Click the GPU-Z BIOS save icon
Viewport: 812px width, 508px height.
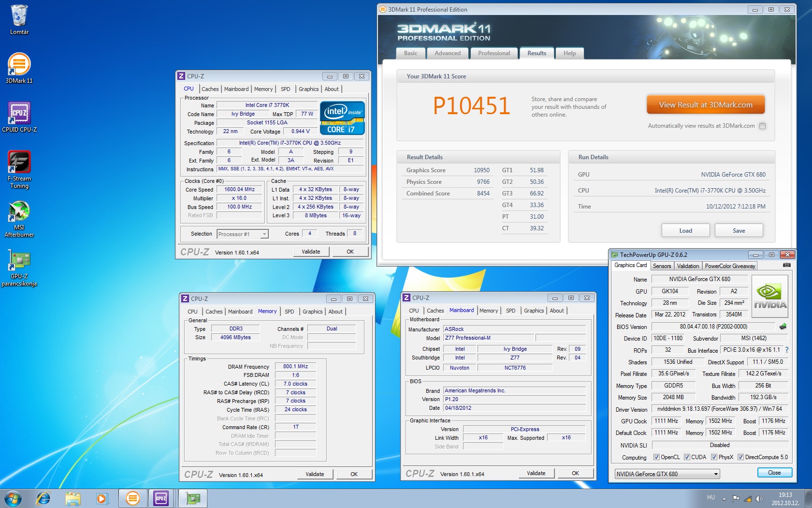[783, 327]
